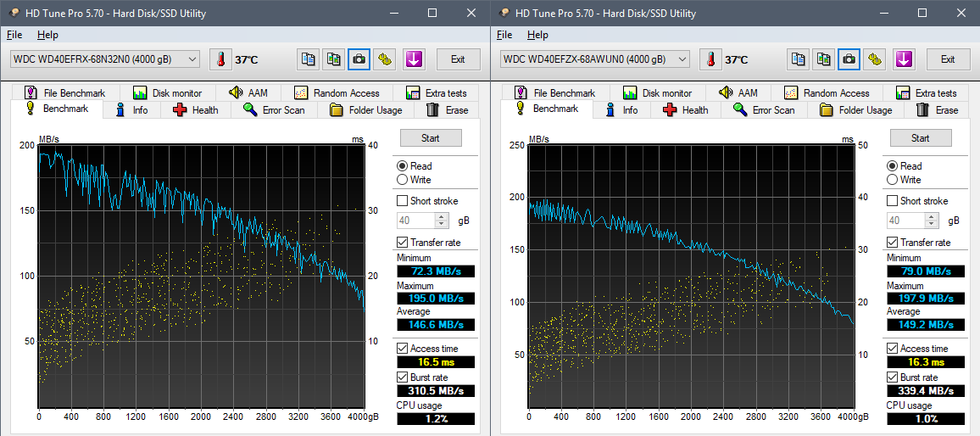Click temperature thermometer icon in right window

point(710,59)
